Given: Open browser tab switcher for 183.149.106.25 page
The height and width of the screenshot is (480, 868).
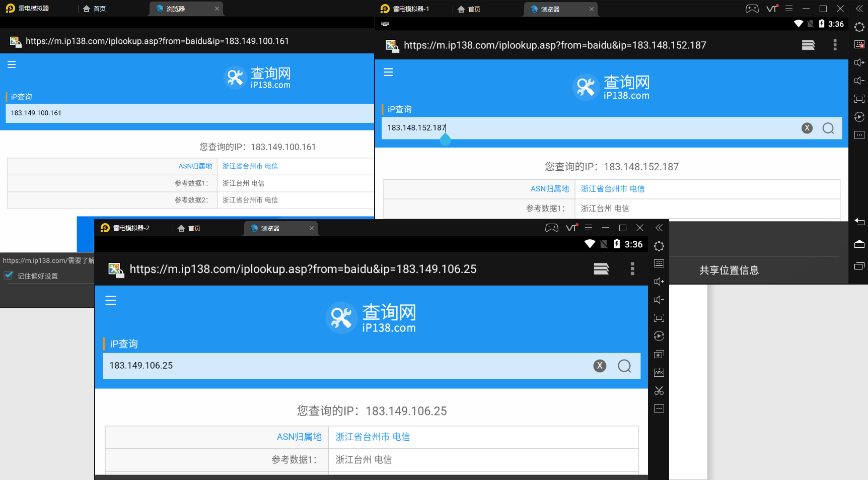Looking at the screenshot, I should tap(601, 269).
